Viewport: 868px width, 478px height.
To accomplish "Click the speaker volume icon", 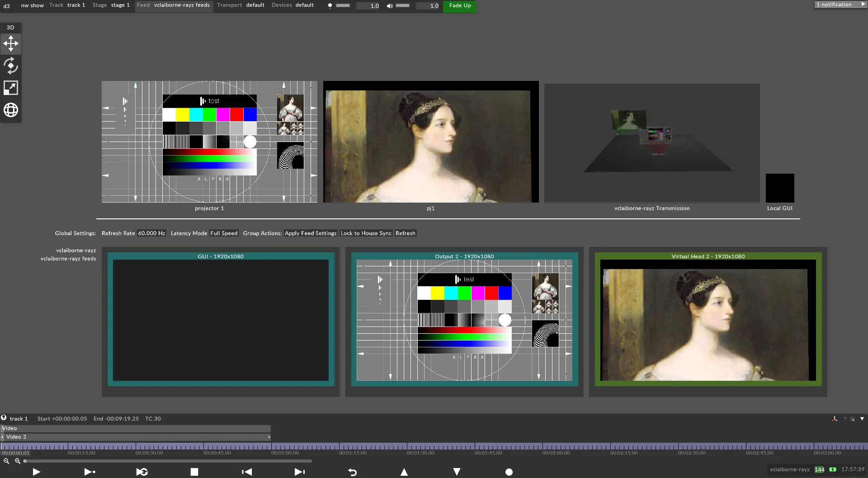I will 390,6.
